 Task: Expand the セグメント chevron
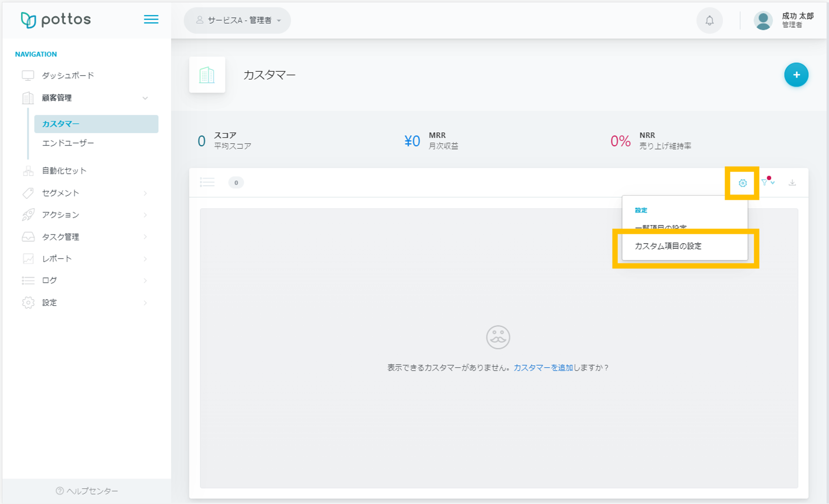(x=145, y=193)
